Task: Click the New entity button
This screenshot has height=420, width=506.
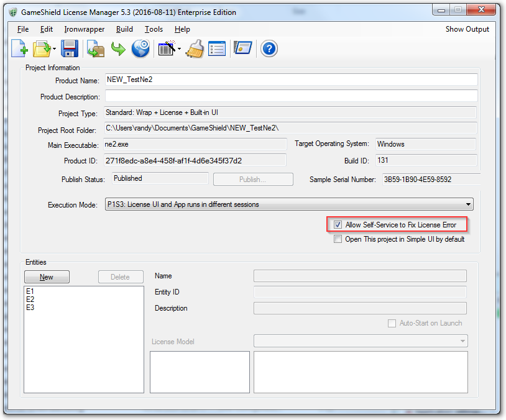Action: pos(47,277)
